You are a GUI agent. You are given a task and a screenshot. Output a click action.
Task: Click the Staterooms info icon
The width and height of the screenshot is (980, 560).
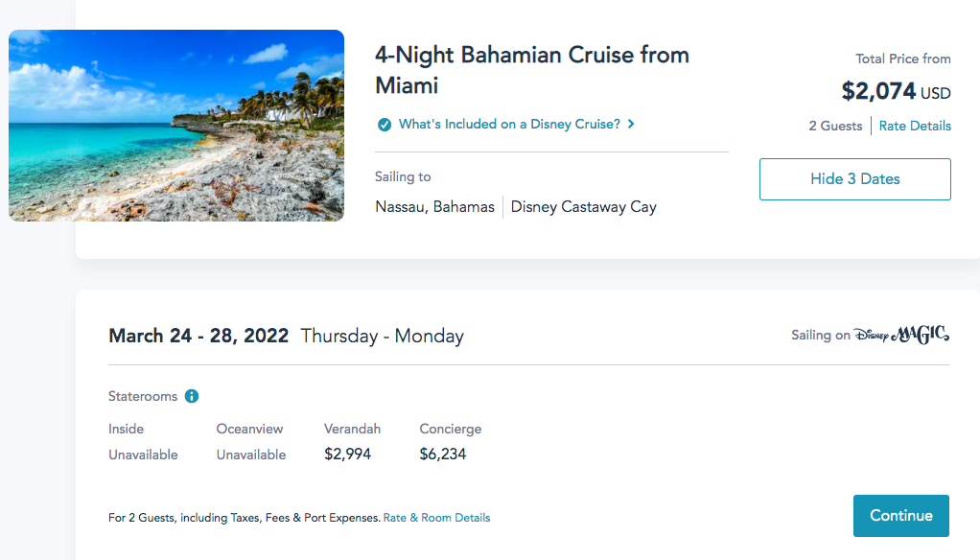192,396
